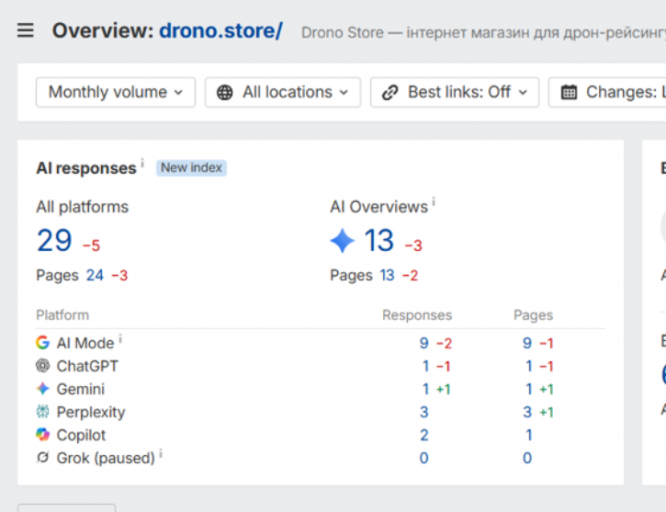Open the All platforms value 29
This screenshot has height=512, width=666.
click(54, 240)
